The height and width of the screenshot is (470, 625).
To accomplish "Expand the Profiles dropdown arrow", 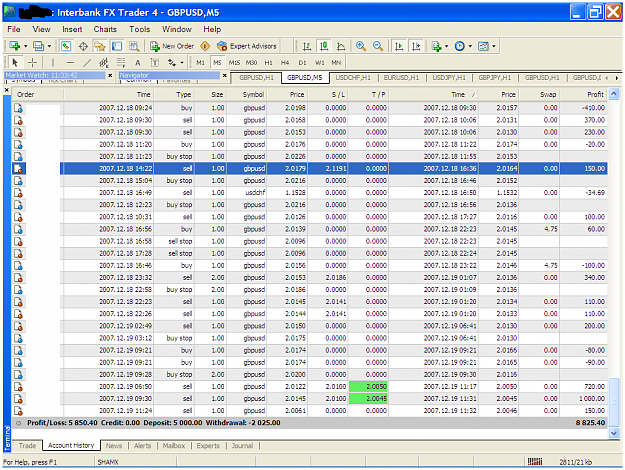I will 49,46.
